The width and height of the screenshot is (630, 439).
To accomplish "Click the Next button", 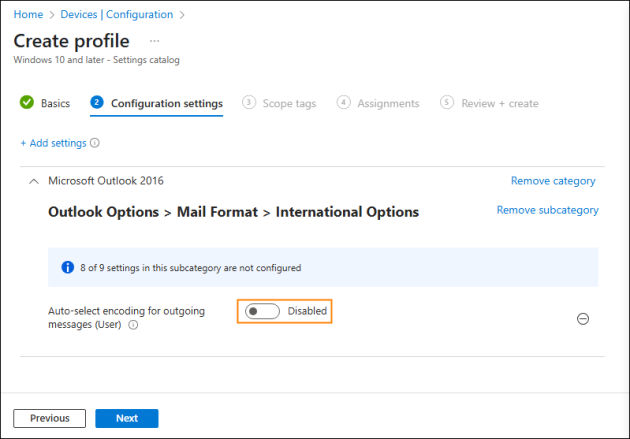I will click(127, 419).
